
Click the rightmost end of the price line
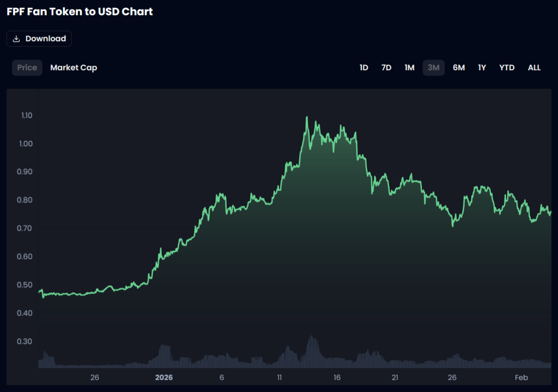coord(550,212)
